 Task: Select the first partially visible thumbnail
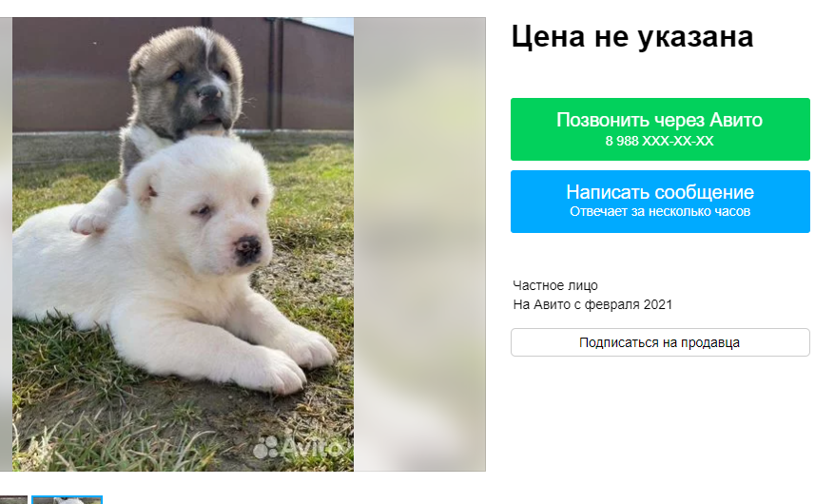[x=13, y=500]
